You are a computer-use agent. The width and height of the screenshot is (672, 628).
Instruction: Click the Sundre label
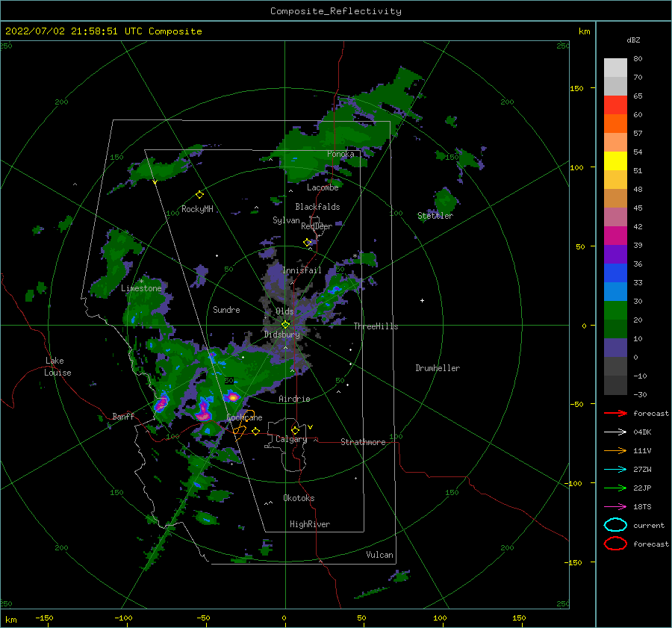226,309
